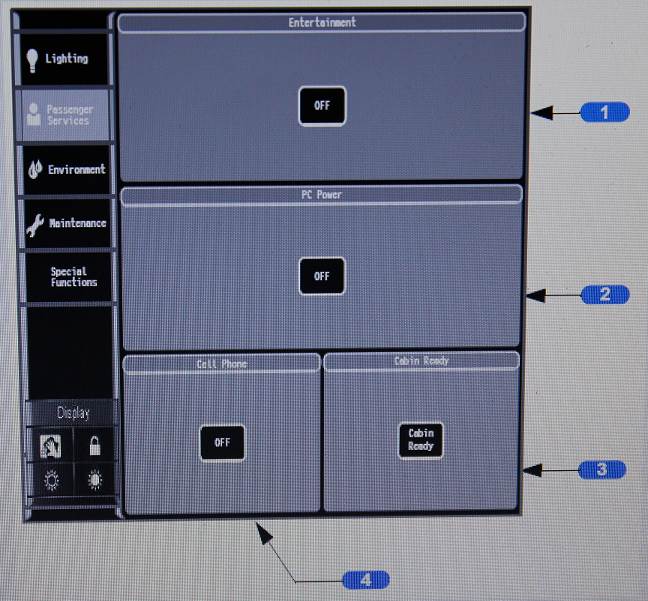Tap the screen cleaning hand icon

(50, 446)
